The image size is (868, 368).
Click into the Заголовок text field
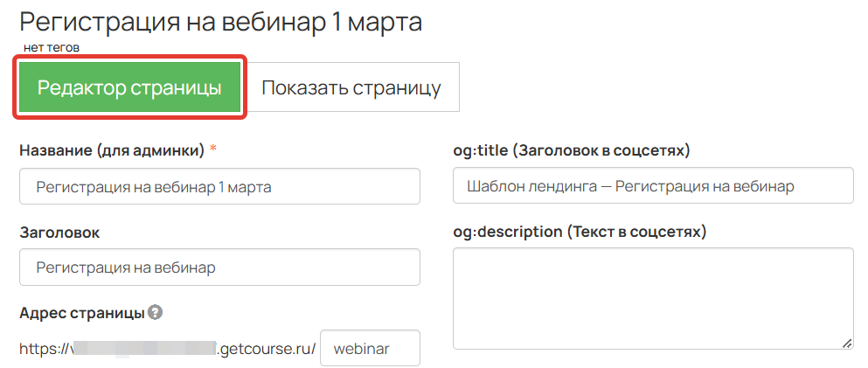coord(219,267)
